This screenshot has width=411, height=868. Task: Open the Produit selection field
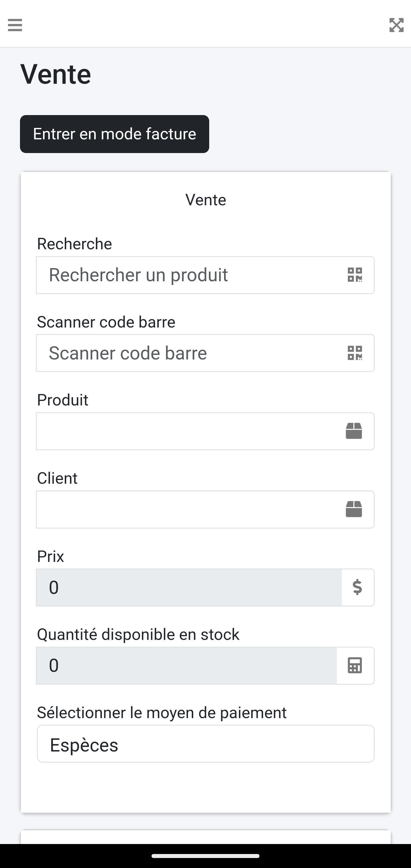(x=189, y=431)
